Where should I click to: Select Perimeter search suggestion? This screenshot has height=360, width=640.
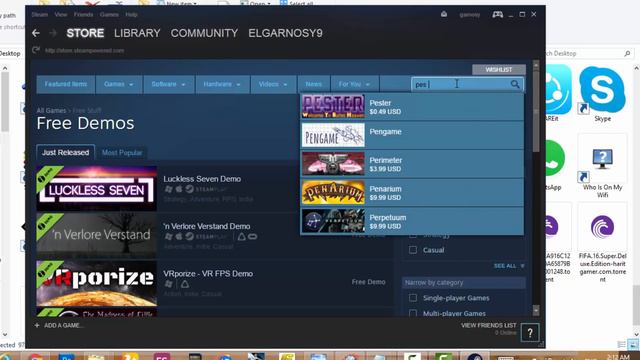pos(412,164)
